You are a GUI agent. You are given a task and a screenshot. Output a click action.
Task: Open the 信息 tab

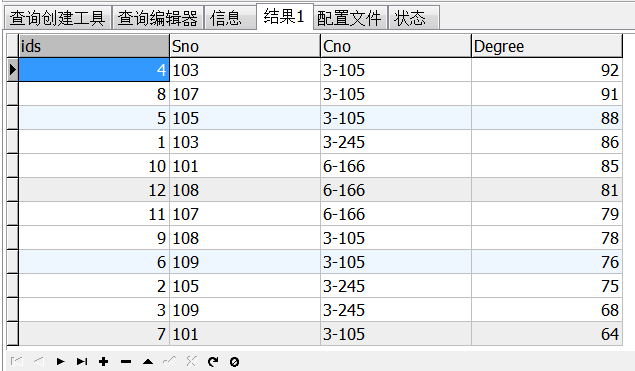(230, 18)
